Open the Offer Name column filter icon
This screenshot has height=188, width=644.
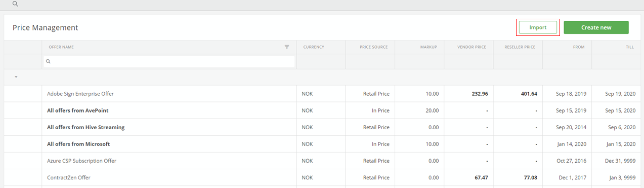[287, 47]
